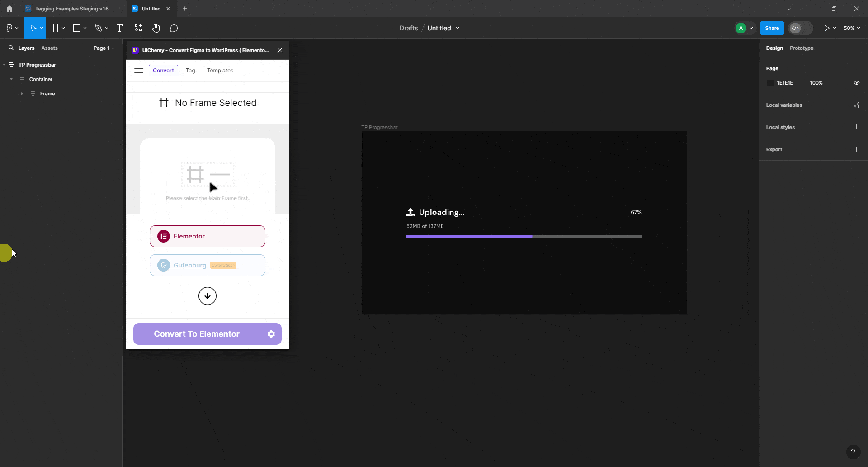The width and height of the screenshot is (868, 467).
Task: Expand the Frame layer in Layers panel
Action: pyautogui.click(x=22, y=94)
